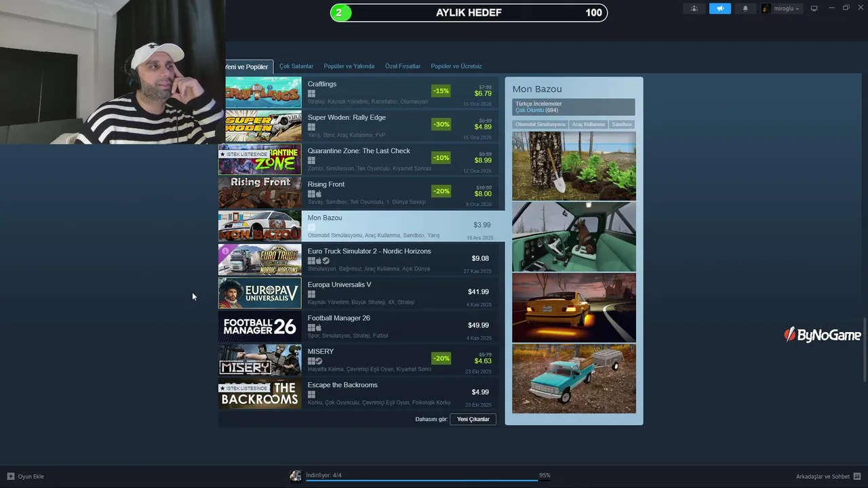This screenshot has height=488, width=868.
Task: Open Quarantine Zone: The Last Check listing
Action: coord(358,159)
